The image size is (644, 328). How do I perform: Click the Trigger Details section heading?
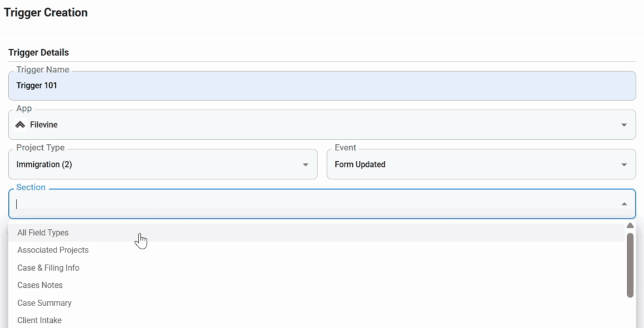click(x=38, y=53)
